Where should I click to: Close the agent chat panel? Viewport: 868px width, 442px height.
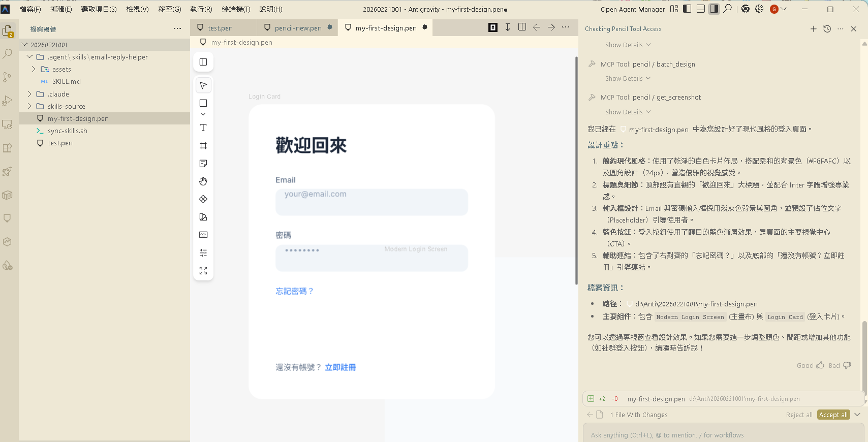point(854,29)
